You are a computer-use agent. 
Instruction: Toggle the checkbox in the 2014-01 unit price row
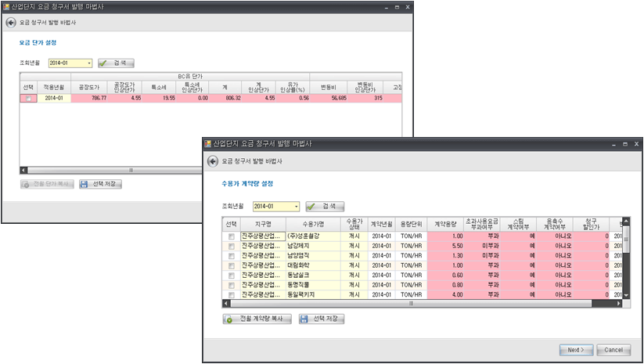(28, 99)
